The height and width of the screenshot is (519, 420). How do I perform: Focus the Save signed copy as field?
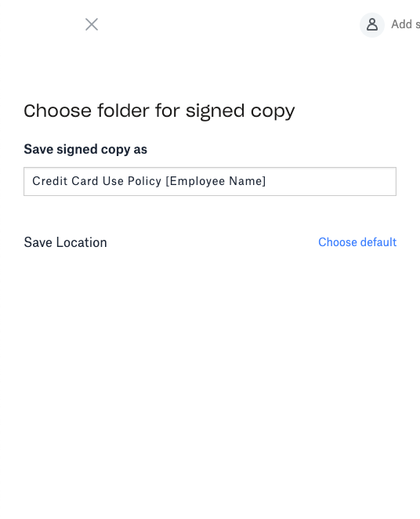(210, 181)
